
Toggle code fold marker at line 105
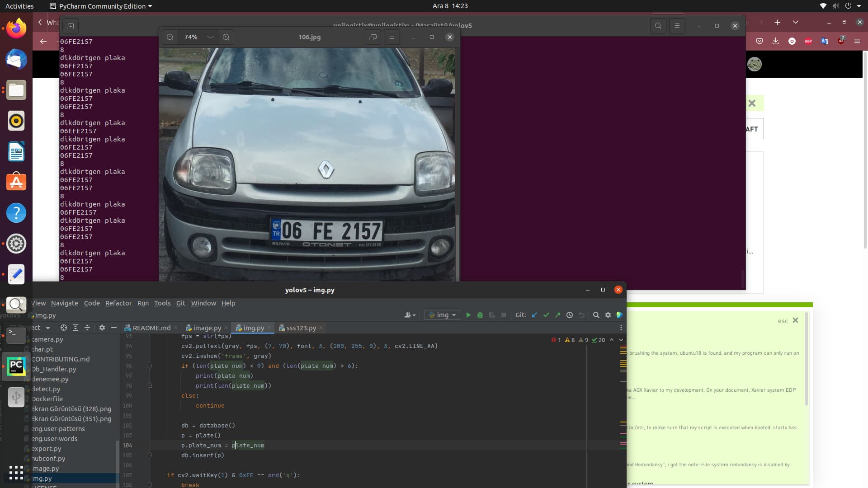(x=150, y=455)
